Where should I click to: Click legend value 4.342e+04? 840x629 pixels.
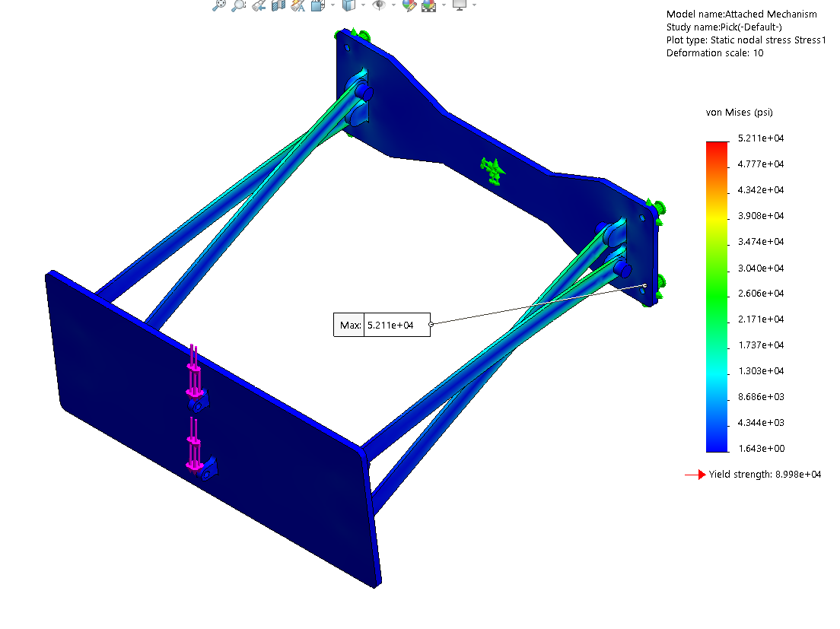click(761, 190)
